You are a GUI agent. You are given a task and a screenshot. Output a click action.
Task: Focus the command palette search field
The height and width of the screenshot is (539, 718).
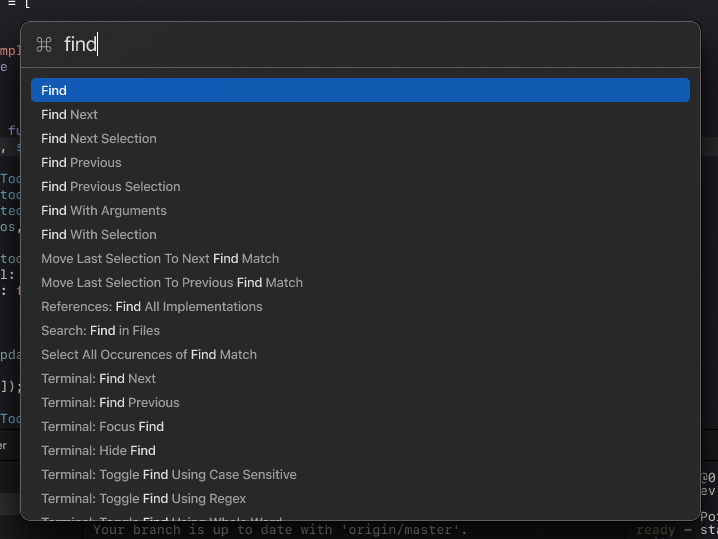point(375,45)
